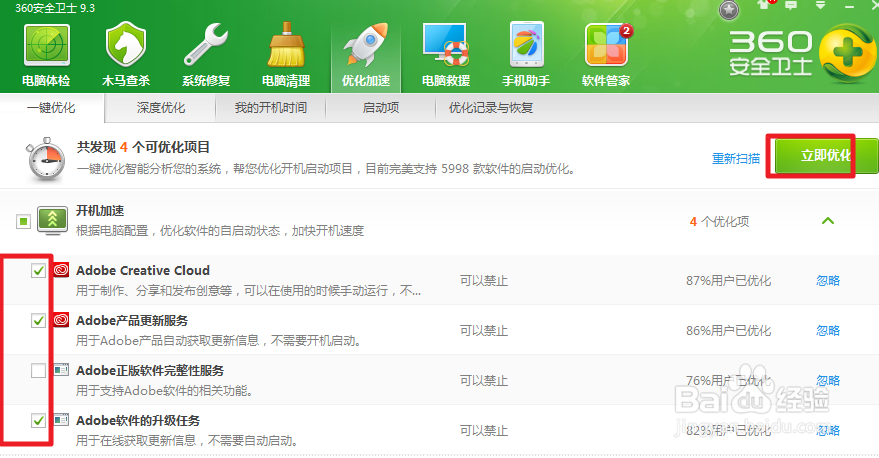Click the stopwatch icon beside 共发现
Image resolution: width=879 pixels, height=458 pixels.
pos(46,159)
